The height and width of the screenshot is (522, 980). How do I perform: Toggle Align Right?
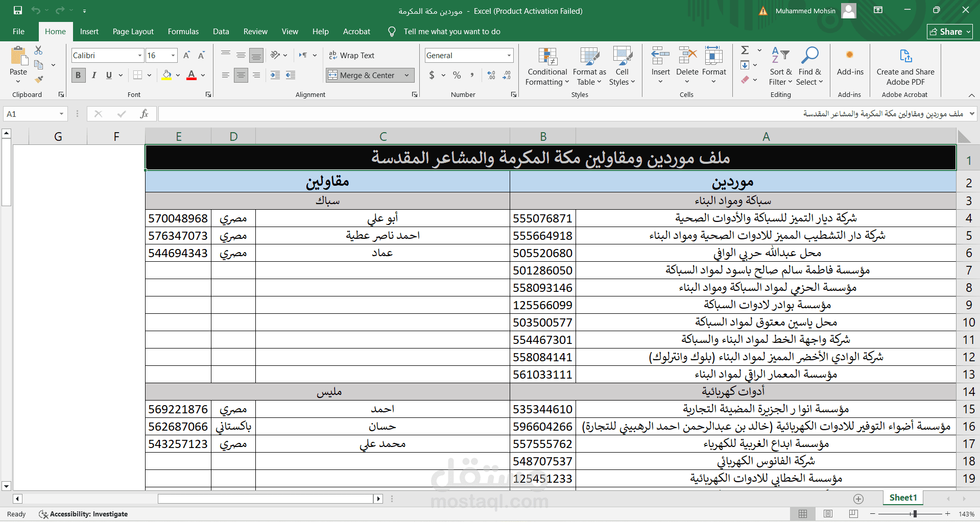[256, 75]
